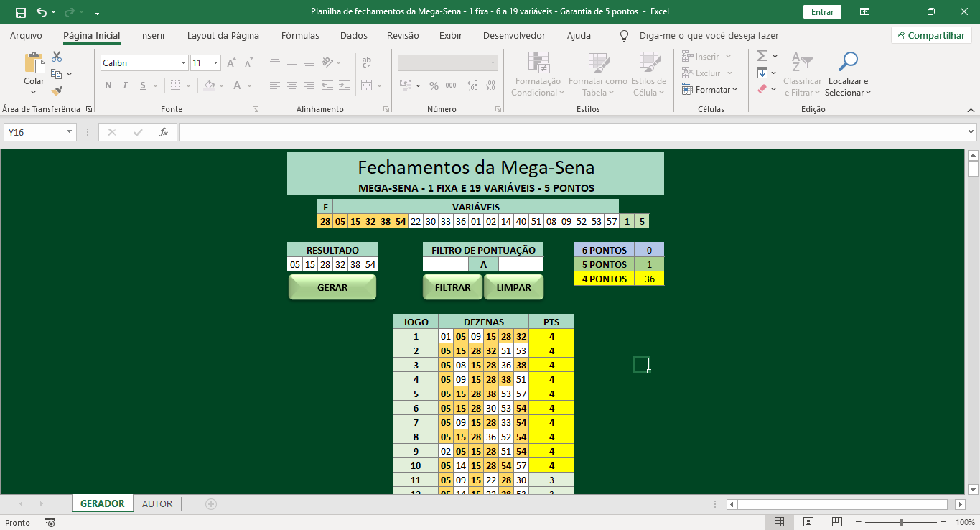Open Fonte dialog launcher
The height and width of the screenshot is (530, 980).
click(x=256, y=109)
